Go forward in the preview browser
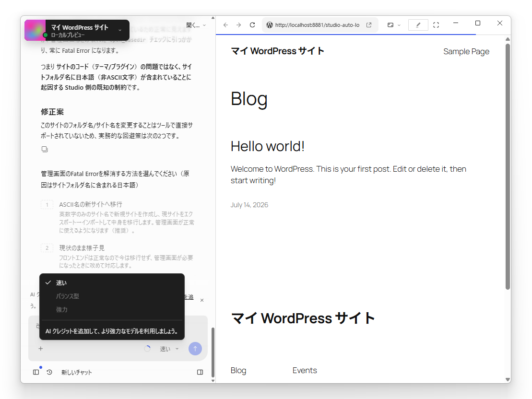This screenshot has width=532, height=399. pos(239,25)
